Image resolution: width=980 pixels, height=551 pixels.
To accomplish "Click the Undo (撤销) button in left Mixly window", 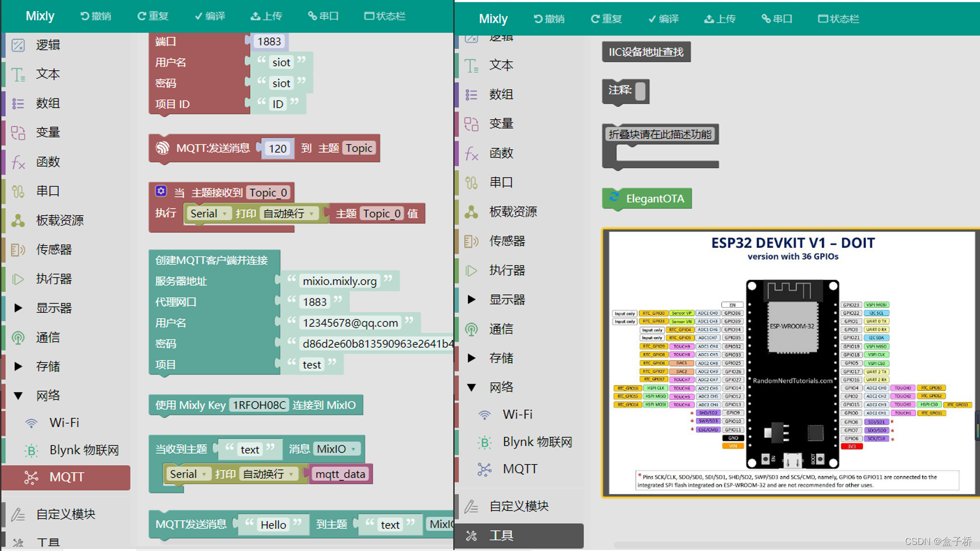I will coord(96,16).
